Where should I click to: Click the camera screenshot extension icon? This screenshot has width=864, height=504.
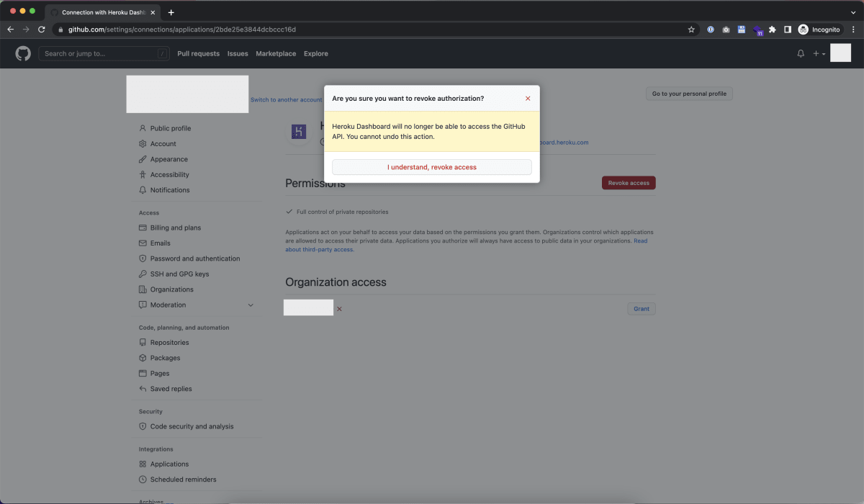point(726,30)
